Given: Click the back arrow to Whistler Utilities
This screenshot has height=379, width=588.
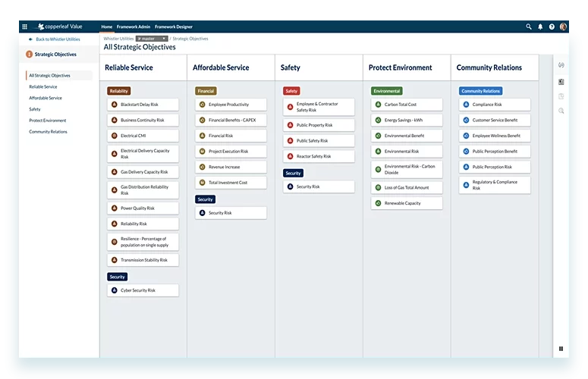Looking at the screenshot, I should pos(30,39).
